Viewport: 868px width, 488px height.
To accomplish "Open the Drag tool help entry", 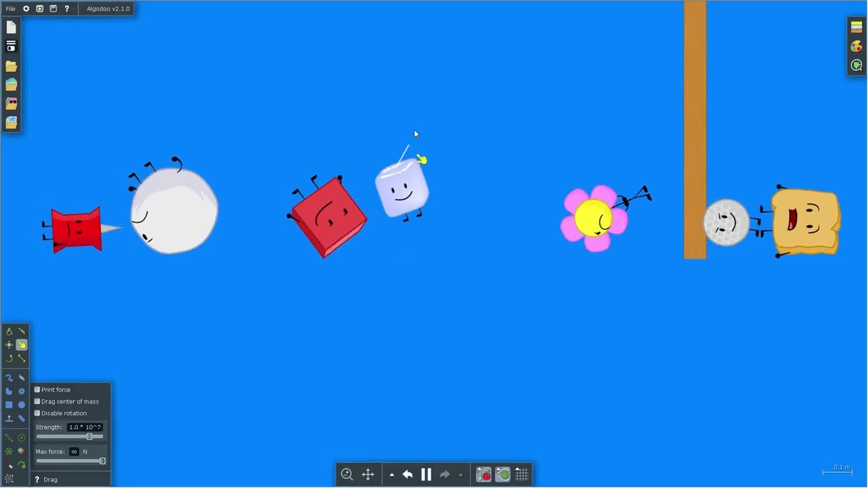I will [x=46, y=479].
